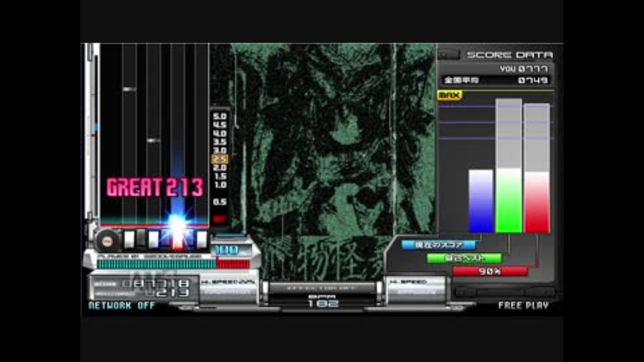
Task: Choose the 2.0 hi-speed value
Action: (220, 168)
